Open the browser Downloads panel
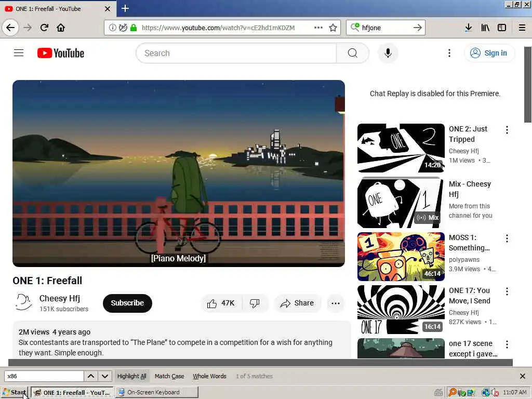This screenshot has height=399, width=532. pos(468,28)
